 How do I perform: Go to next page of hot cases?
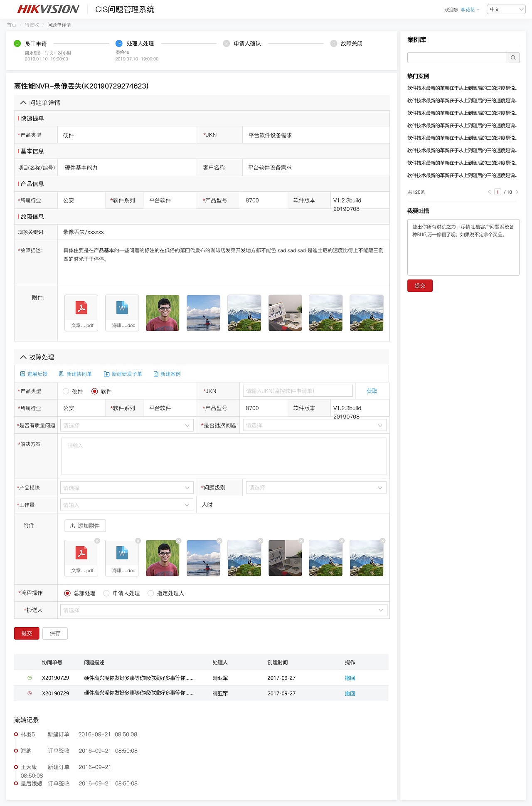pos(517,192)
